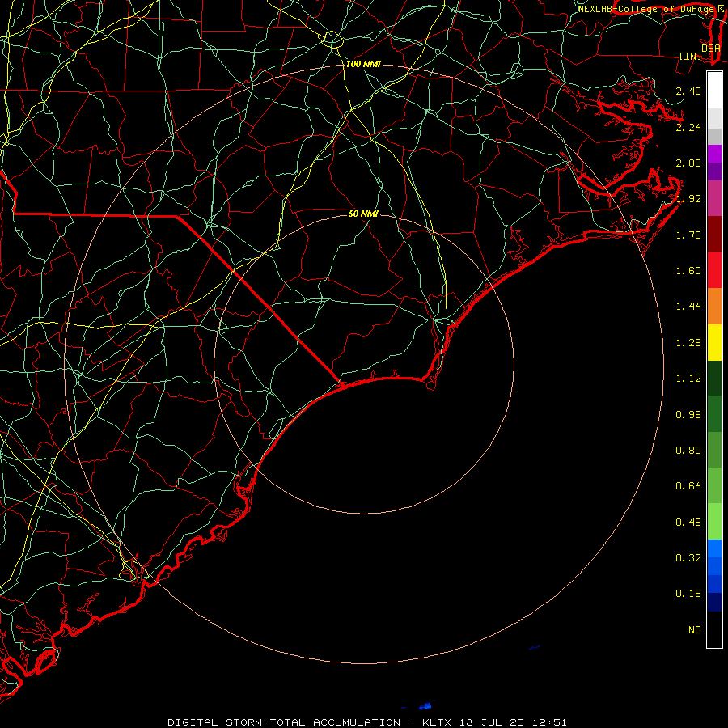Click the 1.92 legend value

pyautogui.click(x=688, y=199)
